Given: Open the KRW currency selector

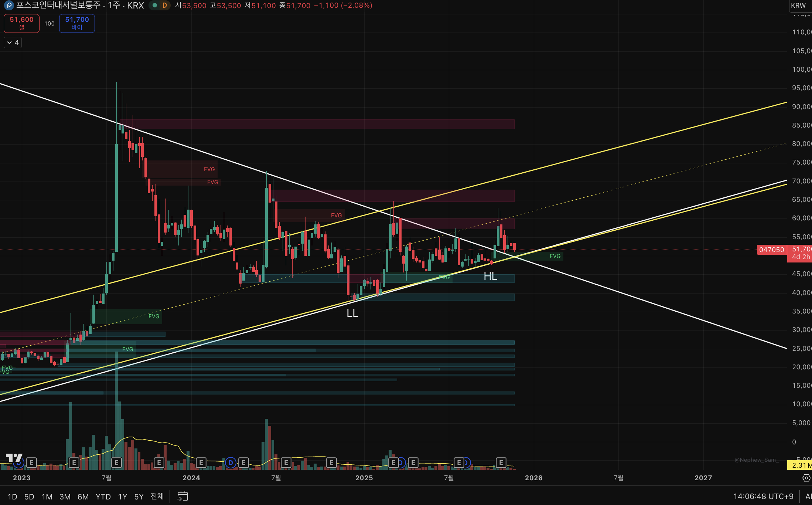Looking at the screenshot, I should 798,6.
